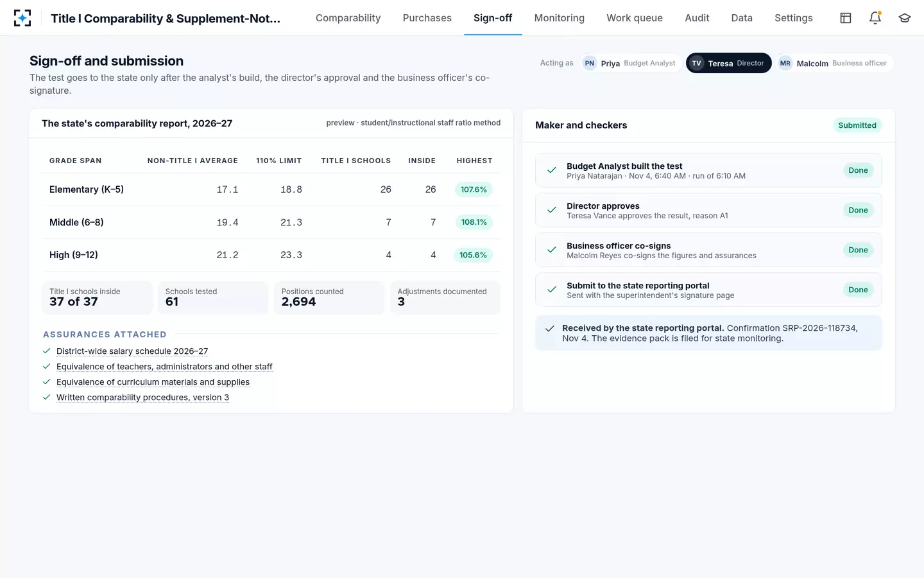Open Equivalence of teachers, administrators and other staff

(x=164, y=367)
